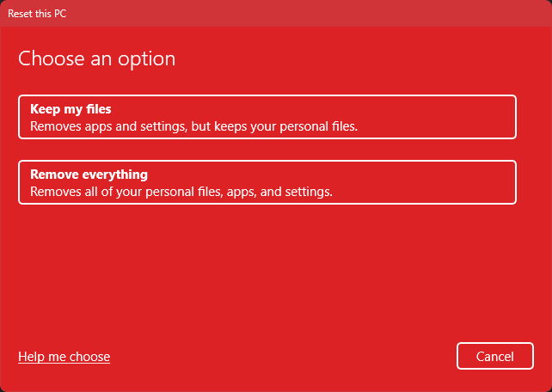
Task: Select the second reset option box
Action: [267, 182]
